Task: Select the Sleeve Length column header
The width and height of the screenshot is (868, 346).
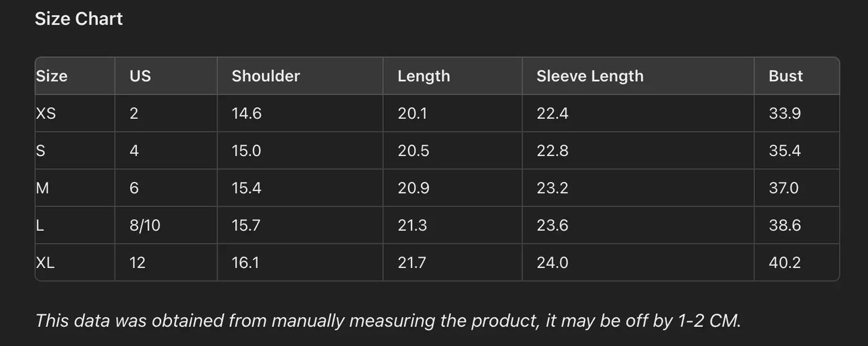Action: pos(589,76)
